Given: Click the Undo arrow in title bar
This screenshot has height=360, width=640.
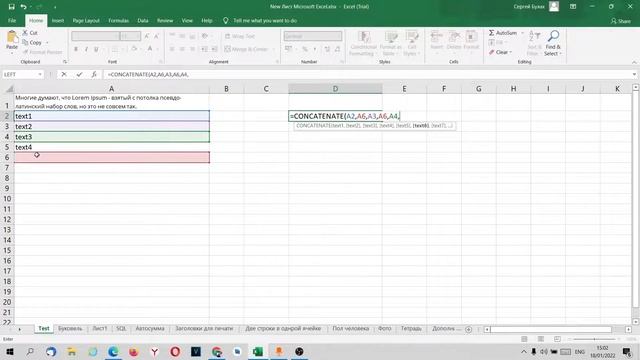Looking at the screenshot, I should [x=24, y=7].
